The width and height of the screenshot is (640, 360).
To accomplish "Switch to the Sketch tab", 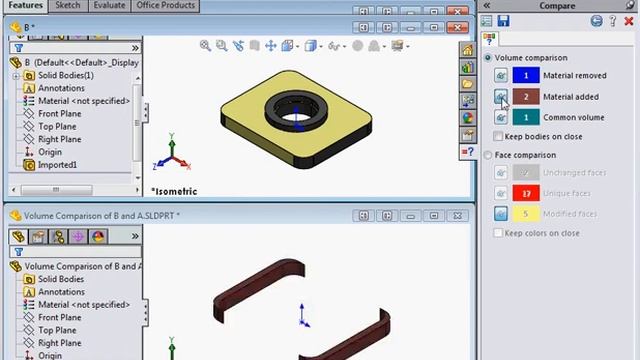I will point(68,6).
